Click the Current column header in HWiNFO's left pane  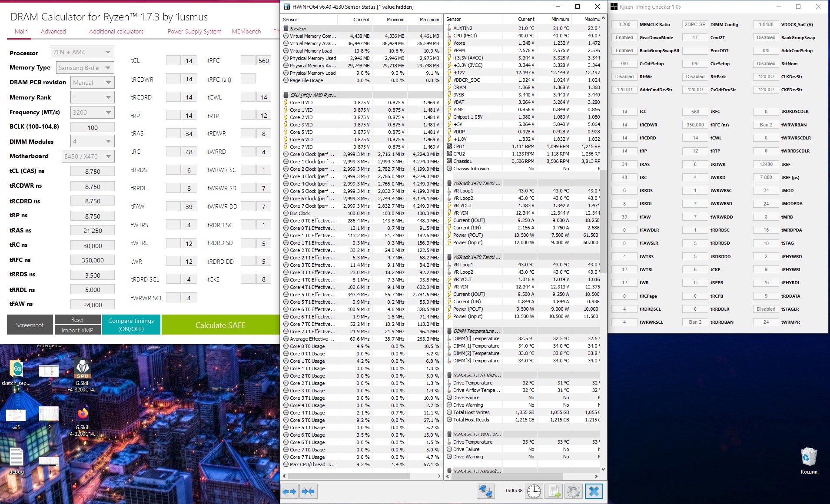(355, 20)
